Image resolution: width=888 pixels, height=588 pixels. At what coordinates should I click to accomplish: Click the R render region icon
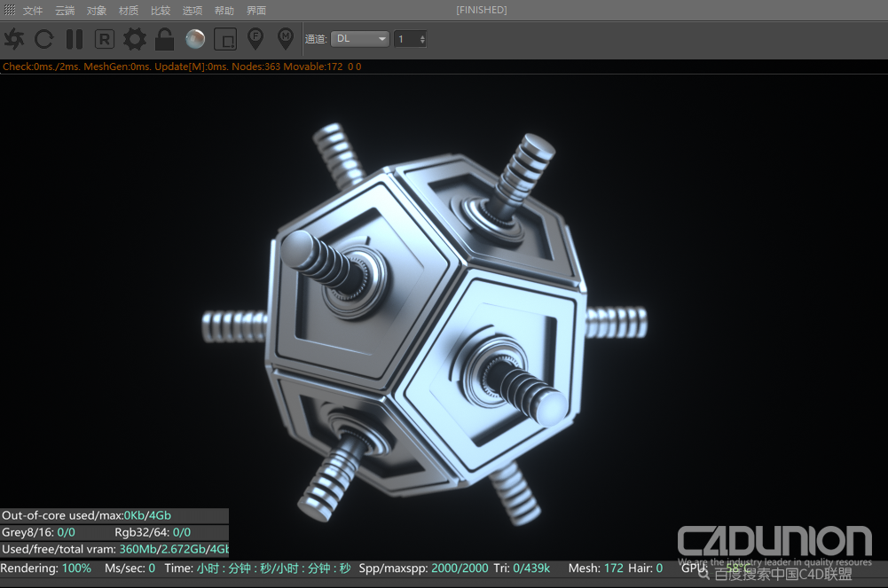pyautogui.click(x=104, y=39)
